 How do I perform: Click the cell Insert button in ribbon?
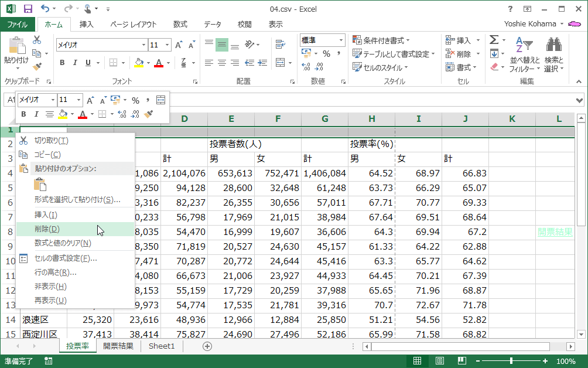458,40
